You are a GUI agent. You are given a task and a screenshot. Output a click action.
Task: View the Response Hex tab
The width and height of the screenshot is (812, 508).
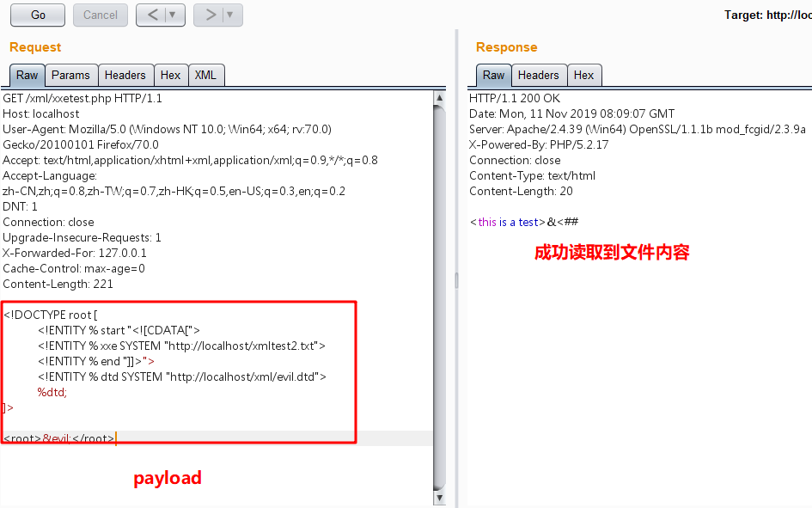click(583, 75)
